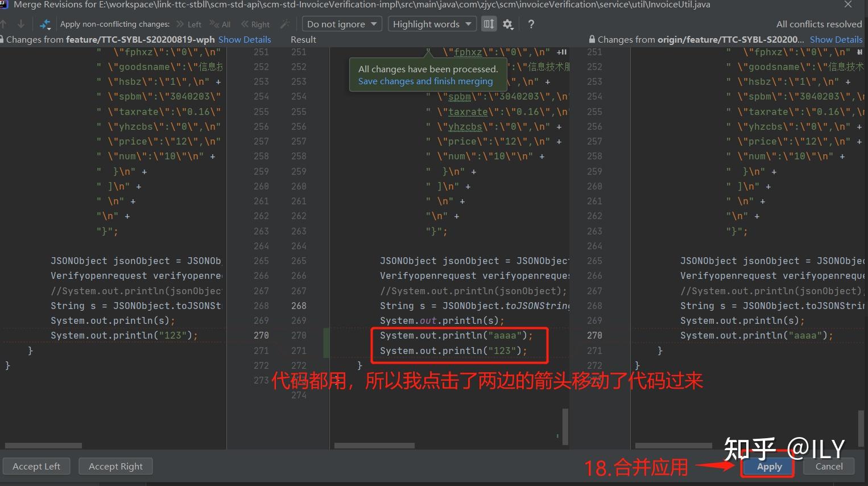Screen dimensions: 868x486
Task: Click '"spbm"' line in Result pane
Action: 497,96
